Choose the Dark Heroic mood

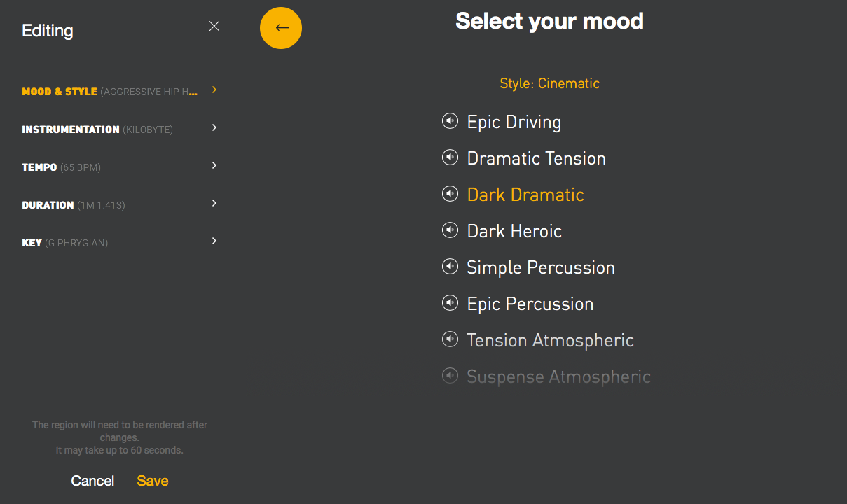pyautogui.click(x=514, y=231)
